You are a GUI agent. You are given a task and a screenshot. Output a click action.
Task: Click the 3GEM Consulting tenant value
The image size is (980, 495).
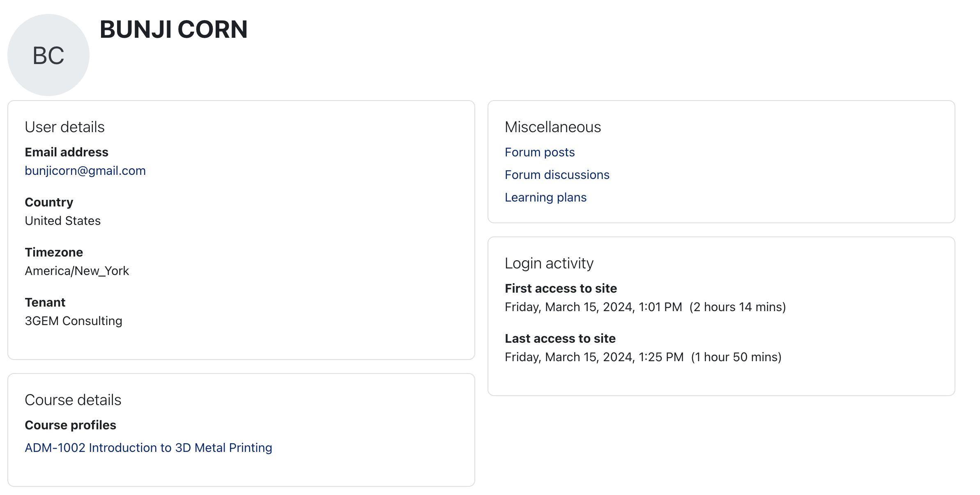(x=74, y=321)
